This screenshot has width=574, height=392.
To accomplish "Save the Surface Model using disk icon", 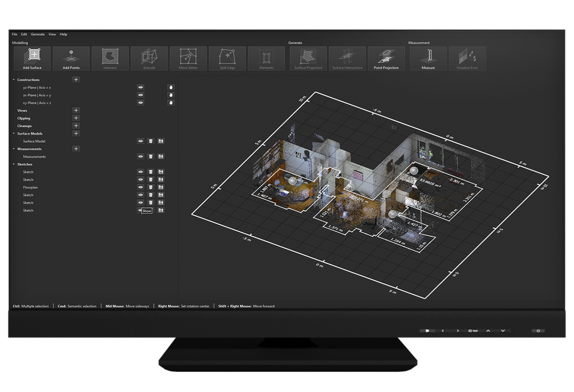I will [x=161, y=141].
